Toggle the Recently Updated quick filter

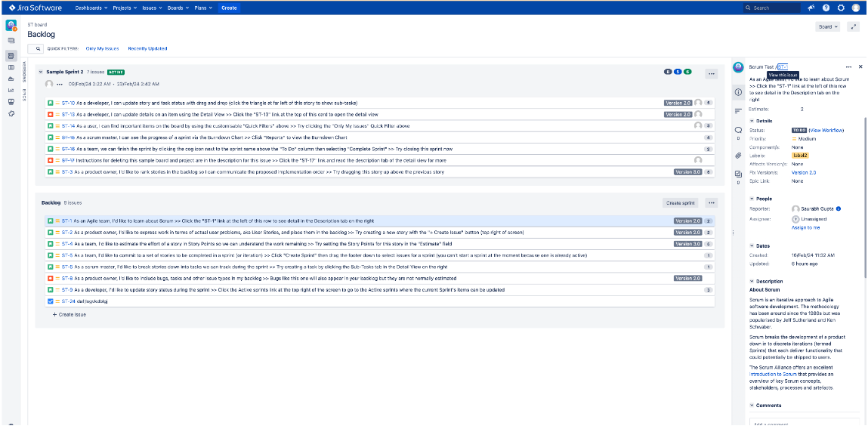(x=147, y=48)
